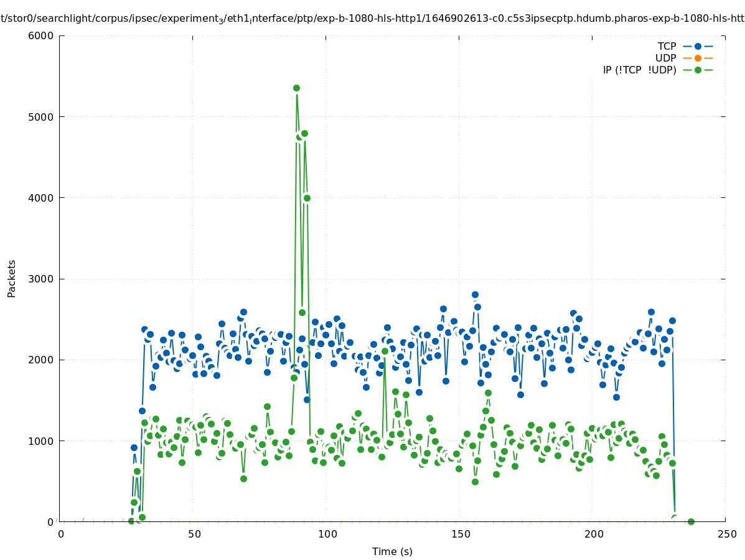745x560 pixels.
Task: Click the first green point at zero packets
Action: [131, 521]
